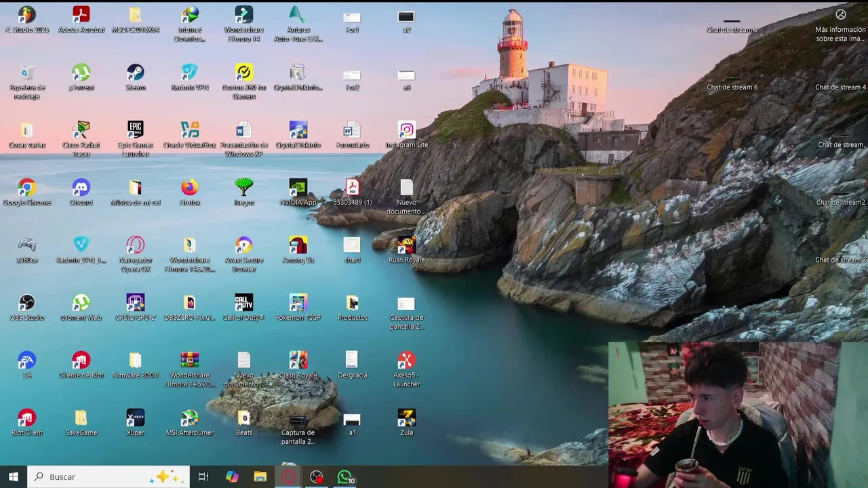Open the Call of Duty shortcut
This screenshot has height=488, width=868.
[x=244, y=308]
